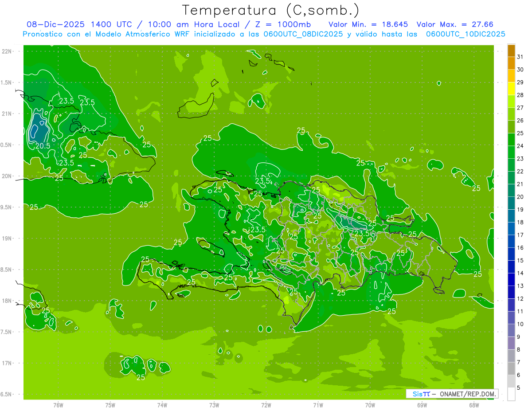Select legend scale value '18'

(x=520, y=222)
